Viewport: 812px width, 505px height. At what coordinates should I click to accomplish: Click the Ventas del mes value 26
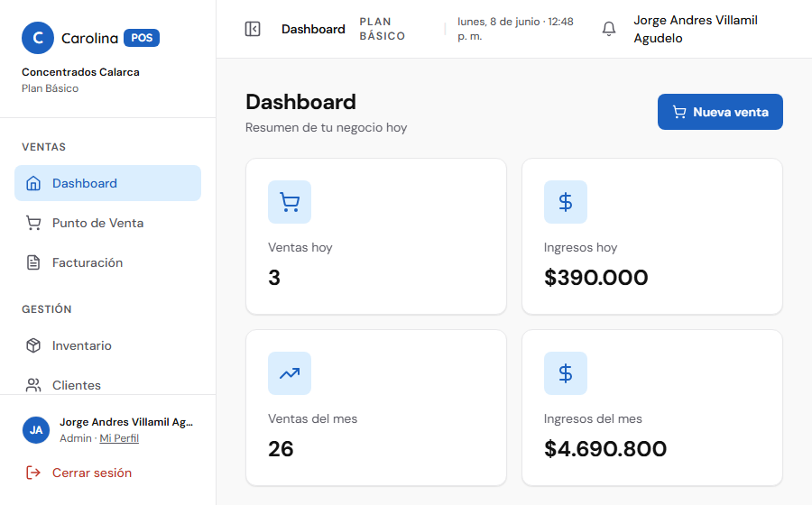coord(281,448)
